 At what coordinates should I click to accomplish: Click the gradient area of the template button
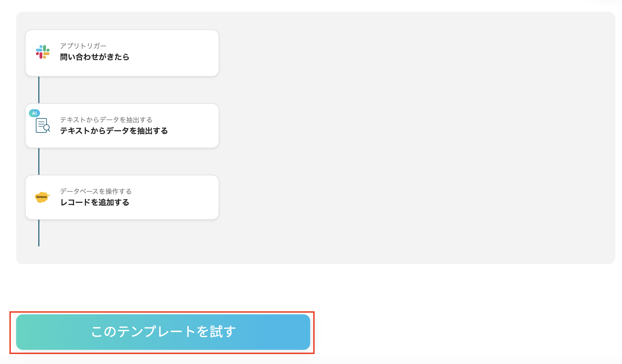163,332
